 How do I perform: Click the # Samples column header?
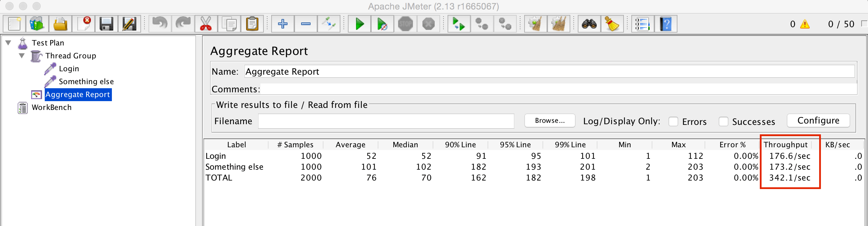click(x=295, y=145)
